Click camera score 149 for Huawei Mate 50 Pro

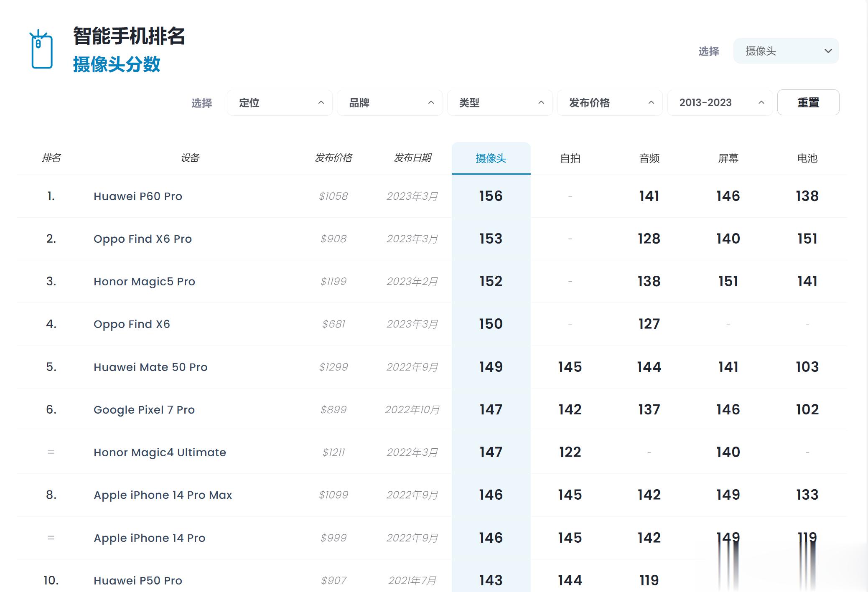491,367
